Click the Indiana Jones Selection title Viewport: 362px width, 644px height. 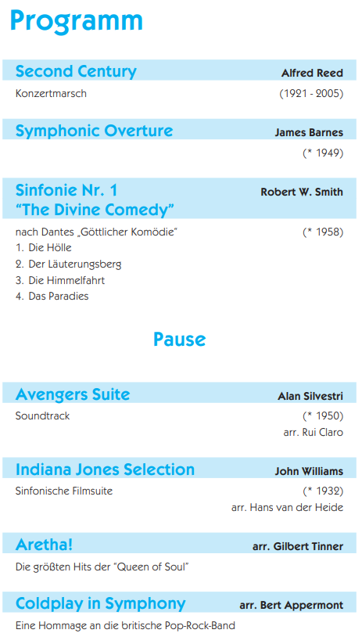click(x=105, y=470)
